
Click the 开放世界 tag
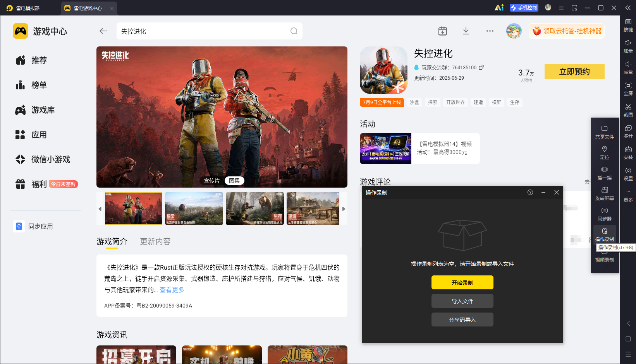click(x=456, y=102)
